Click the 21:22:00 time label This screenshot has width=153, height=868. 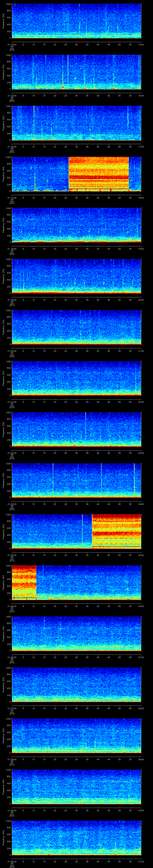tap(12, 453)
